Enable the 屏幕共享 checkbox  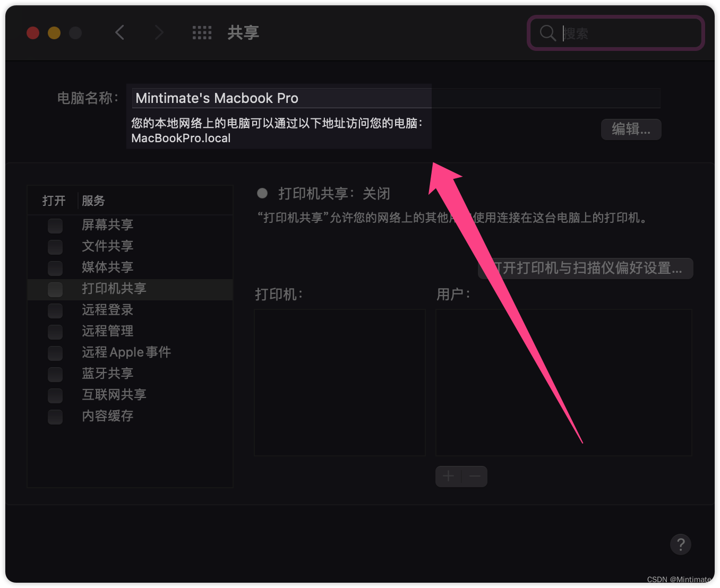click(55, 226)
